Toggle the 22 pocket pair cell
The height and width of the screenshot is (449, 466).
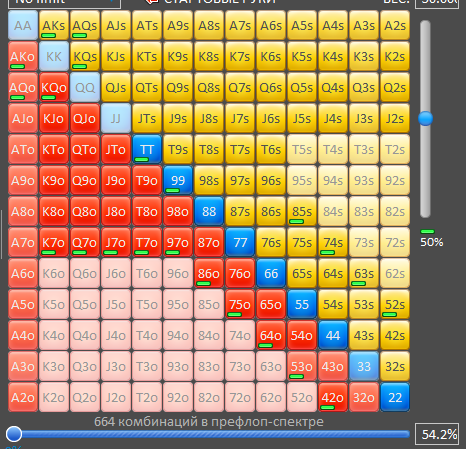click(x=395, y=397)
